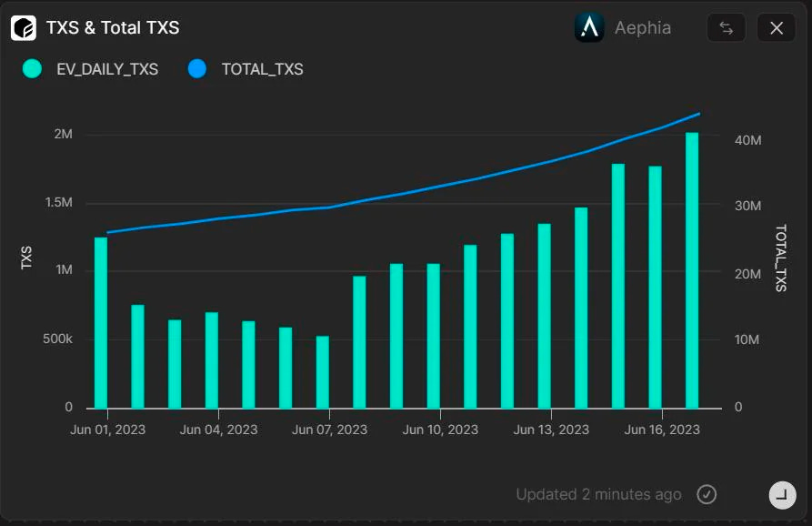Screen dimensions: 812x526
Task: Click the teal EV_DAILY_TXS legend dot
Action: coord(32,69)
